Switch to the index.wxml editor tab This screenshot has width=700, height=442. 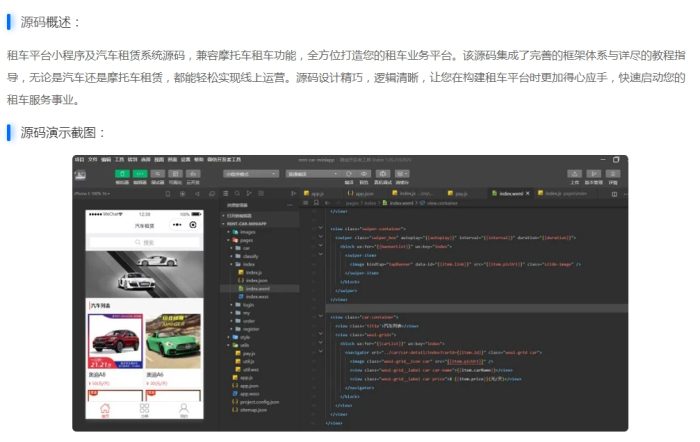click(513, 193)
